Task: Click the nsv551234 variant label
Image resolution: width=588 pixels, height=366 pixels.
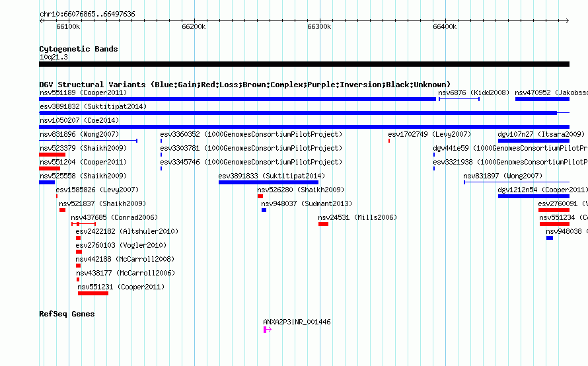Action: 564,217
